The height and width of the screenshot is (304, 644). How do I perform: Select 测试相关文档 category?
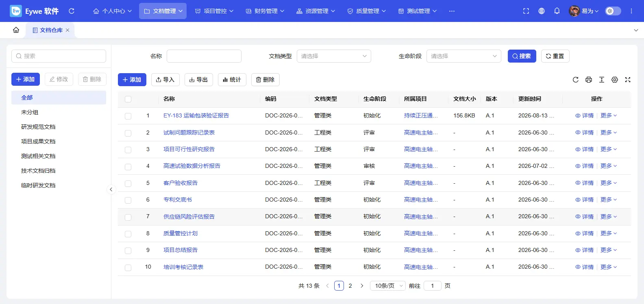point(59,156)
